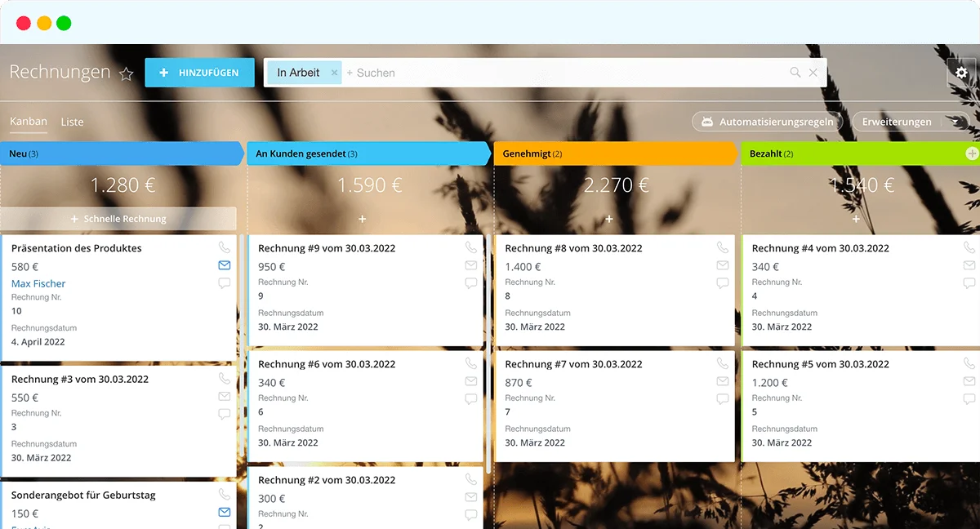Screen dimensions: 980x529
Task: Open chat icon on Rechnung #7 card
Action: (x=723, y=399)
